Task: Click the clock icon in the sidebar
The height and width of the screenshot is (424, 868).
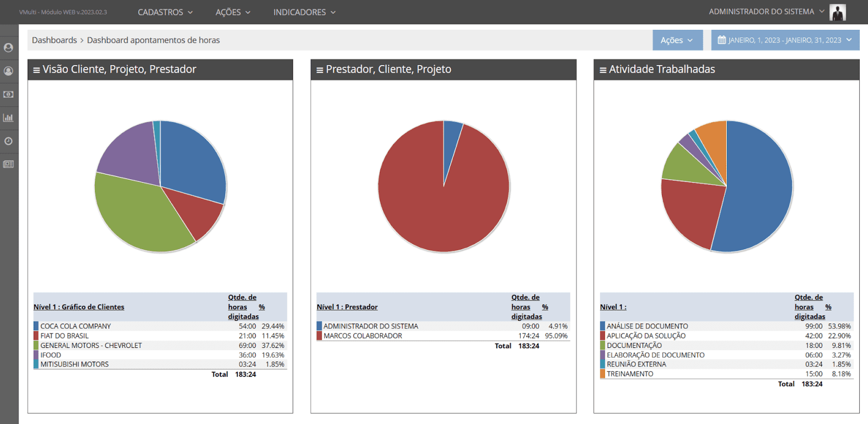Action: click(8, 141)
